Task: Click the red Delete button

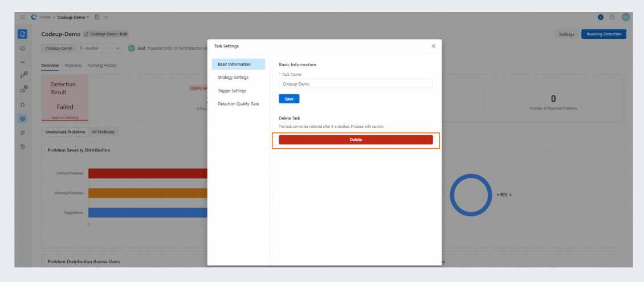Action: [x=356, y=139]
